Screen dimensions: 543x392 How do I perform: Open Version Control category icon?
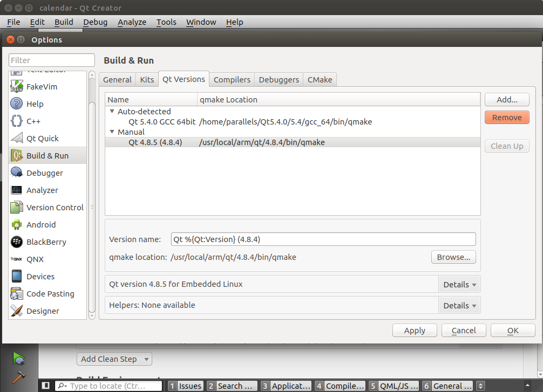click(17, 207)
